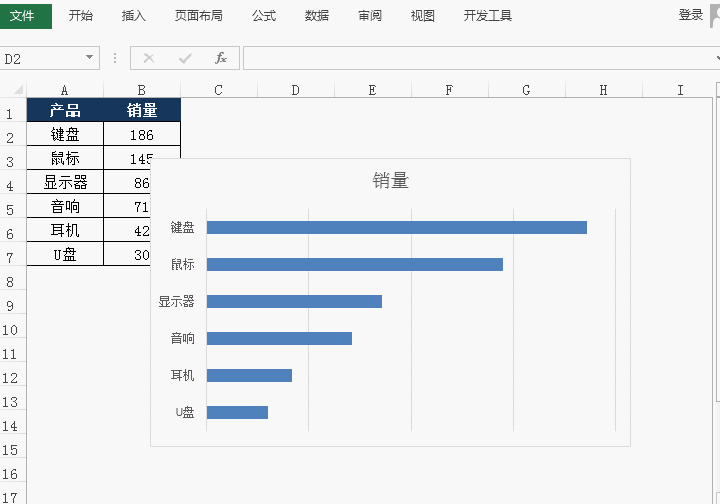Click the confirm entry checkmark icon
The height and width of the screenshot is (504, 720).
point(185,58)
